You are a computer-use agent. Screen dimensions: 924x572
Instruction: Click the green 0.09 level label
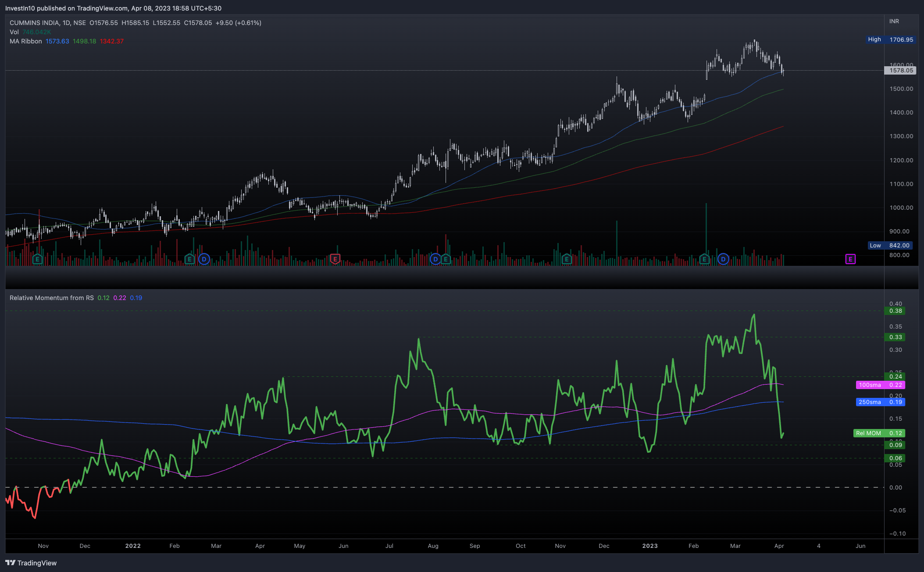895,445
